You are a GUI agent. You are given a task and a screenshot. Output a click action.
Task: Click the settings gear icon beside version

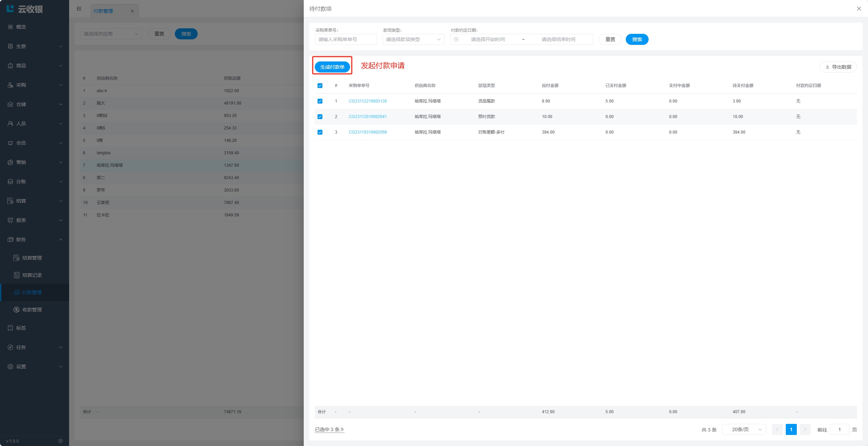click(60, 441)
